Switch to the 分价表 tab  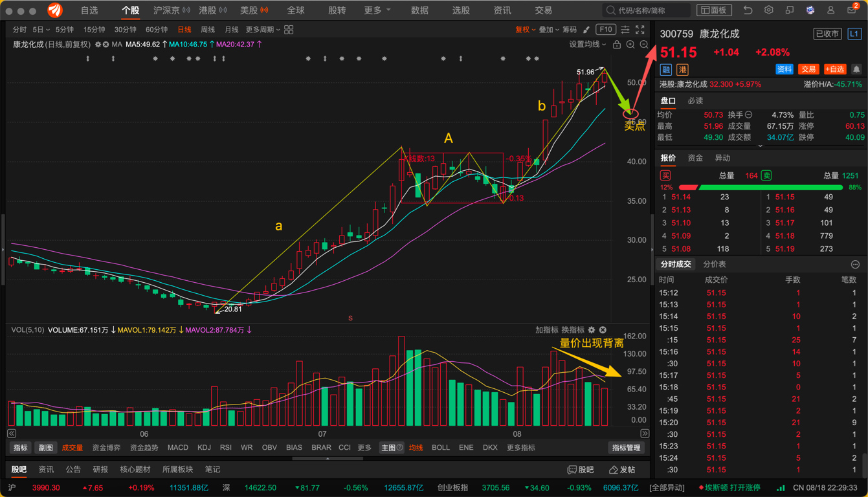715,265
